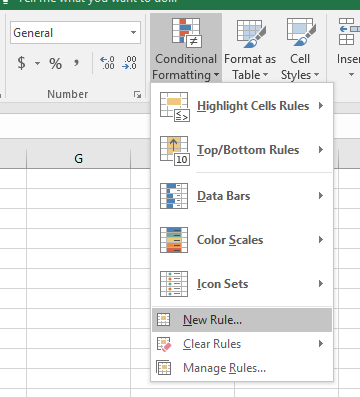
Task: Open the General number format dropdown
Action: [75, 33]
